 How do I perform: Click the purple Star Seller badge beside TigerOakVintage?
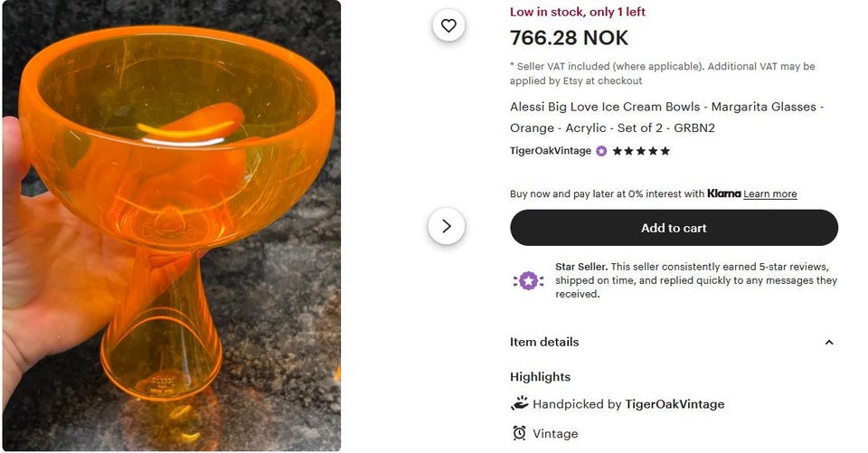[601, 151]
